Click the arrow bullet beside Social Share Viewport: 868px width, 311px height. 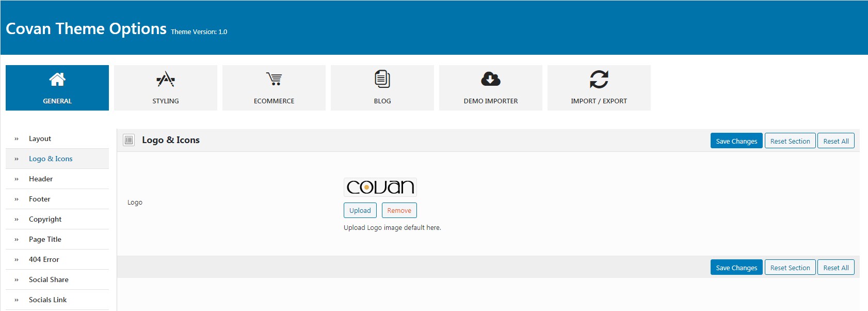17,280
